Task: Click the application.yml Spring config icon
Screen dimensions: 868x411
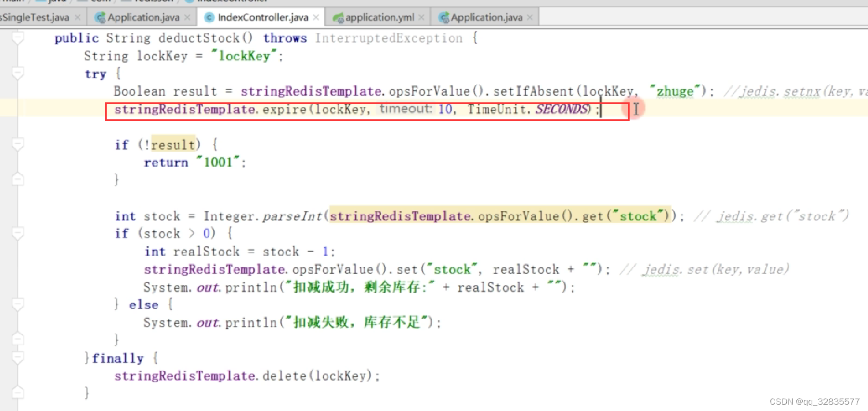Action: 338,18
